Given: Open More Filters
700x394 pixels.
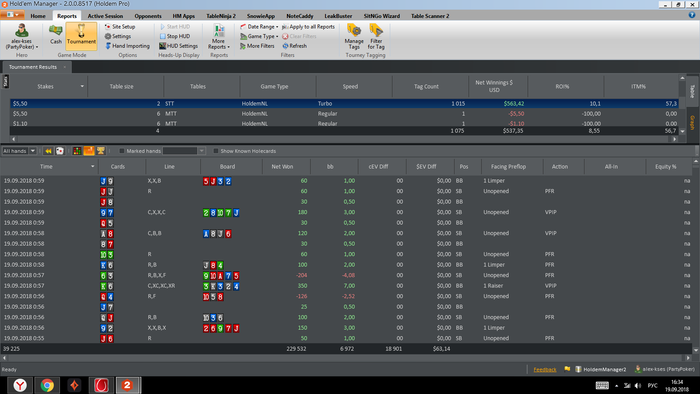Looking at the screenshot, I should coord(257,46).
